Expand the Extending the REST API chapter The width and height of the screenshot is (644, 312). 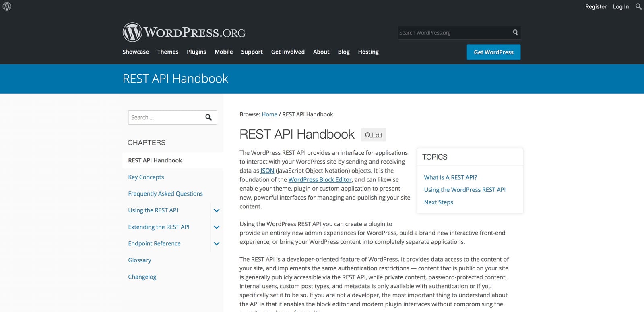point(217,227)
